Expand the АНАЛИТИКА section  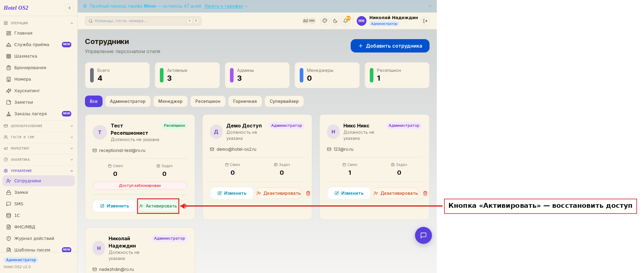[39, 160]
